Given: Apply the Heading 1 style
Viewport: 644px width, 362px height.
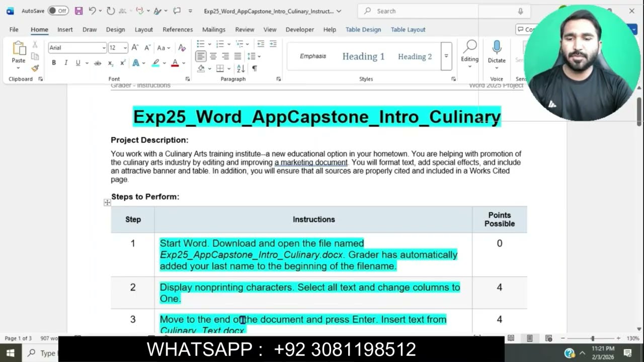Looking at the screenshot, I should pos(363,56).
